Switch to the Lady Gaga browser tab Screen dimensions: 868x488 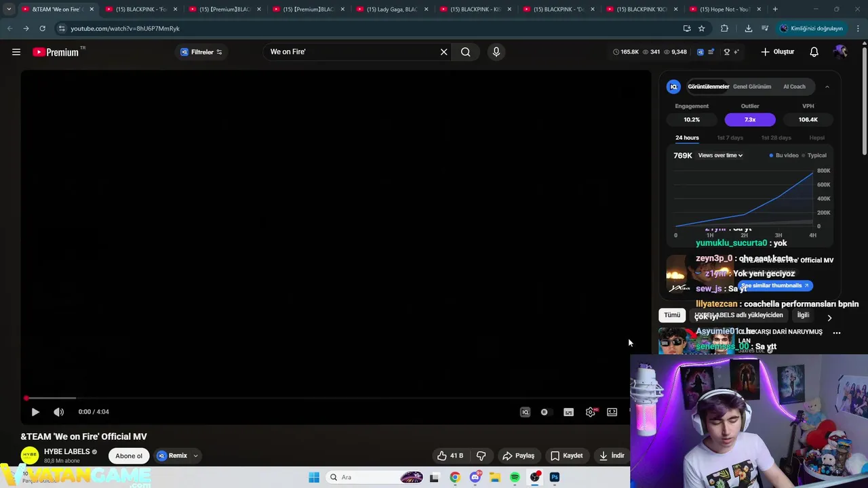391,9
